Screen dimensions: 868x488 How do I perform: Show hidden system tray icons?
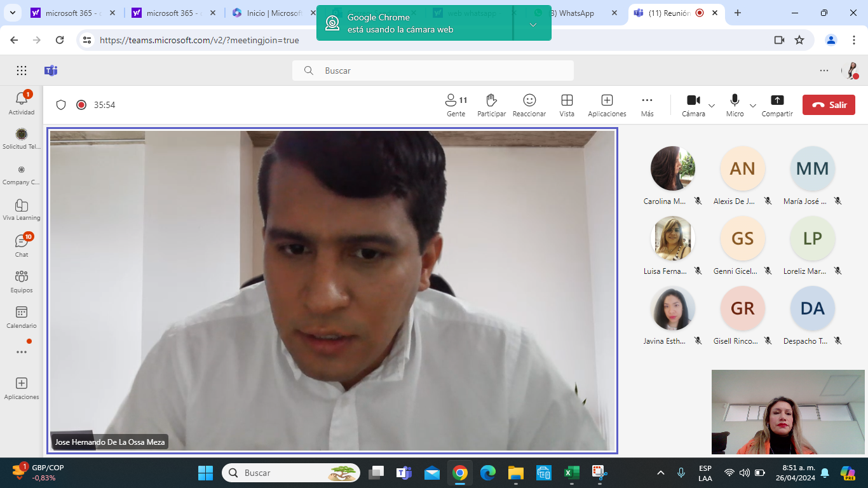pyautogui.click(x=661, y=473)
